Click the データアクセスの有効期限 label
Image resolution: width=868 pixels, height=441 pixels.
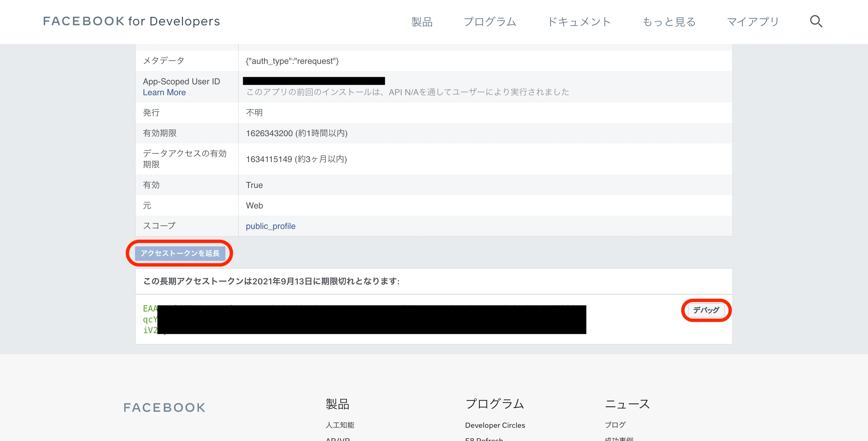[185, 159]
